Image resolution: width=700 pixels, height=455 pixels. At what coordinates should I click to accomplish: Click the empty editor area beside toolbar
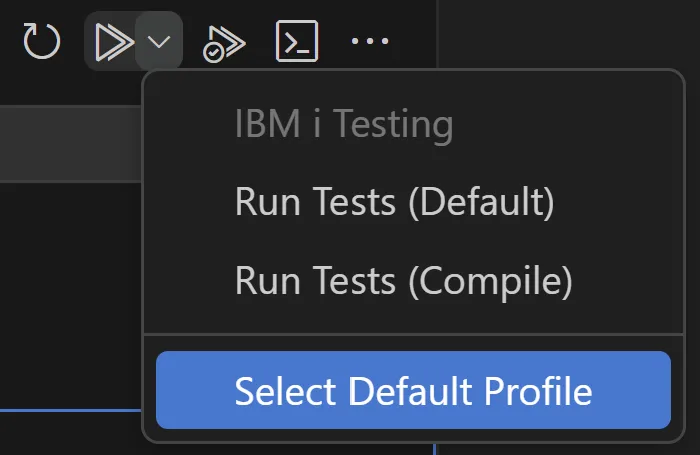(567, 33)
